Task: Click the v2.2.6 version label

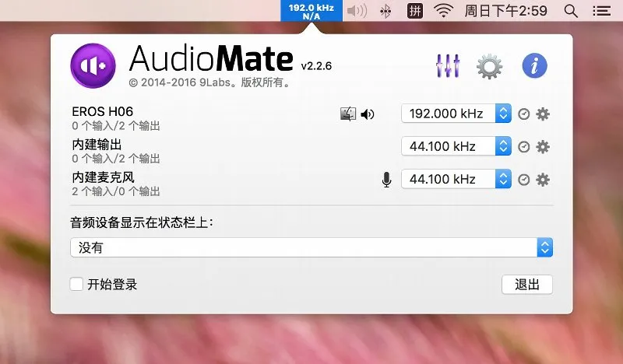Action: pyautogui.click(x=316, y=66)
